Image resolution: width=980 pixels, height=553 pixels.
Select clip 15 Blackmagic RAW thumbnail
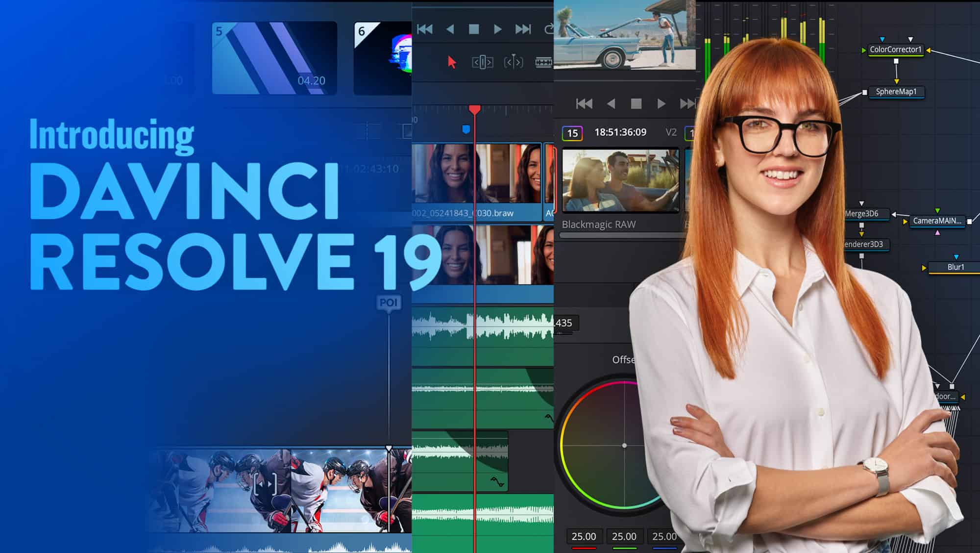(620, 180)
